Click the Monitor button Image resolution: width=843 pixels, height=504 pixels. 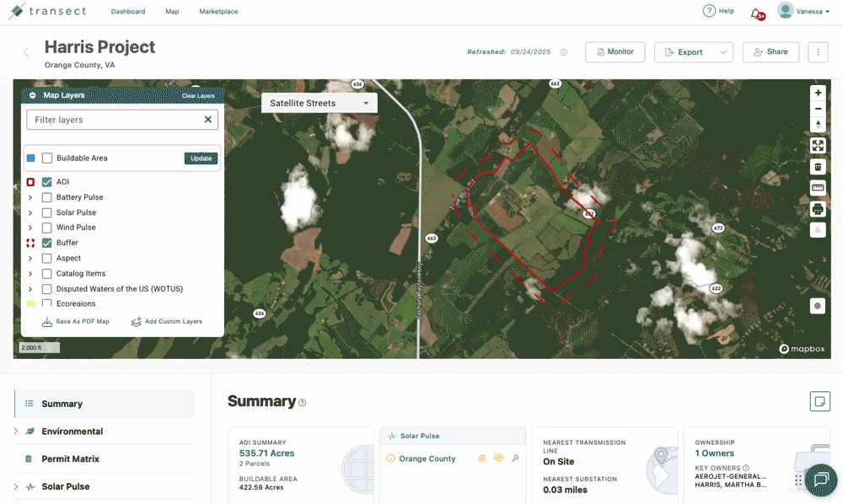tap(615, 52)
